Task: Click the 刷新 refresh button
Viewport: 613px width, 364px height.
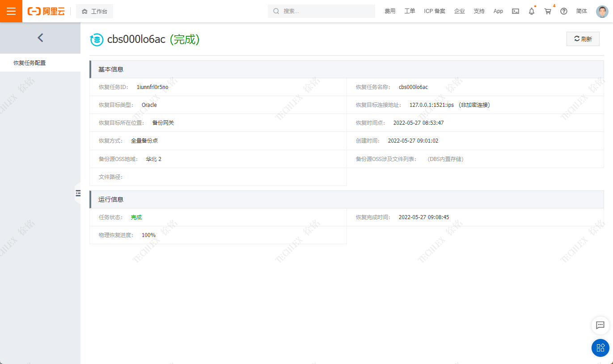Action: [x=583, y=39]
